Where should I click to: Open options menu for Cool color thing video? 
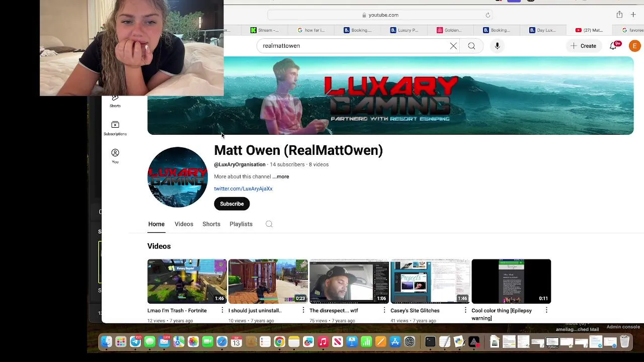[546, 311]
